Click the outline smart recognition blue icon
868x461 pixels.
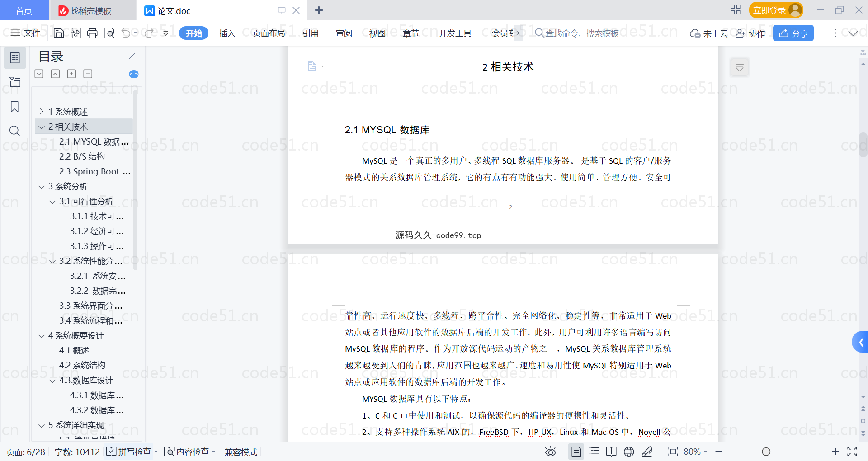(x=134, y=74)
